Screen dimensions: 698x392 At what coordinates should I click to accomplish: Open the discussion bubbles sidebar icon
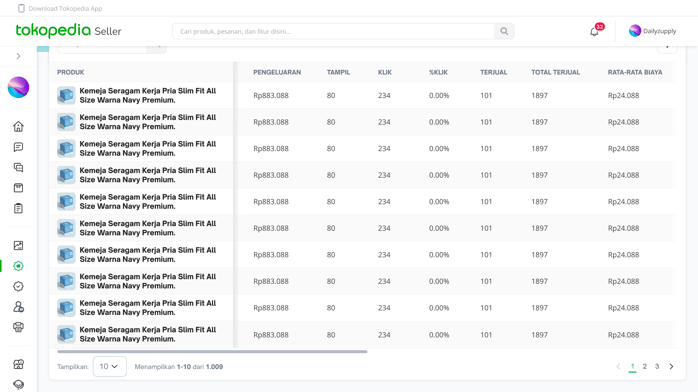click(x=18, y=167)
